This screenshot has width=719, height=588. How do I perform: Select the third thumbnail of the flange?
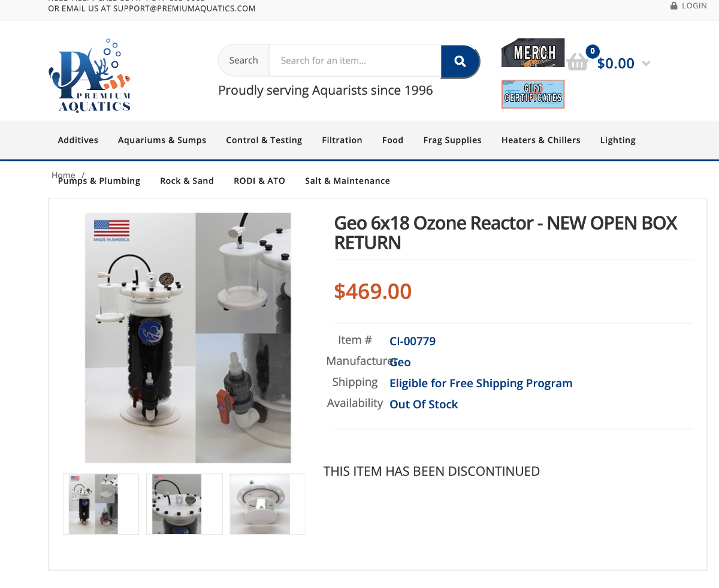[268, 504]
